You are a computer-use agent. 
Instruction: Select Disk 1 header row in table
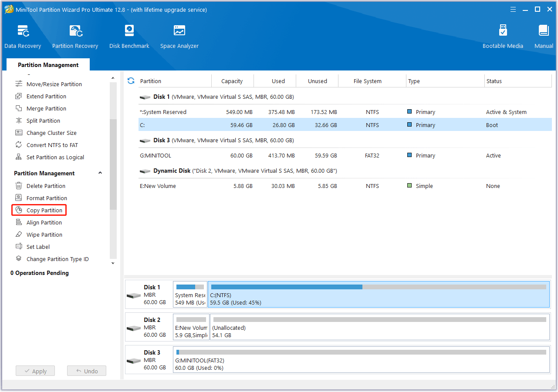click(x=345, y=97)
